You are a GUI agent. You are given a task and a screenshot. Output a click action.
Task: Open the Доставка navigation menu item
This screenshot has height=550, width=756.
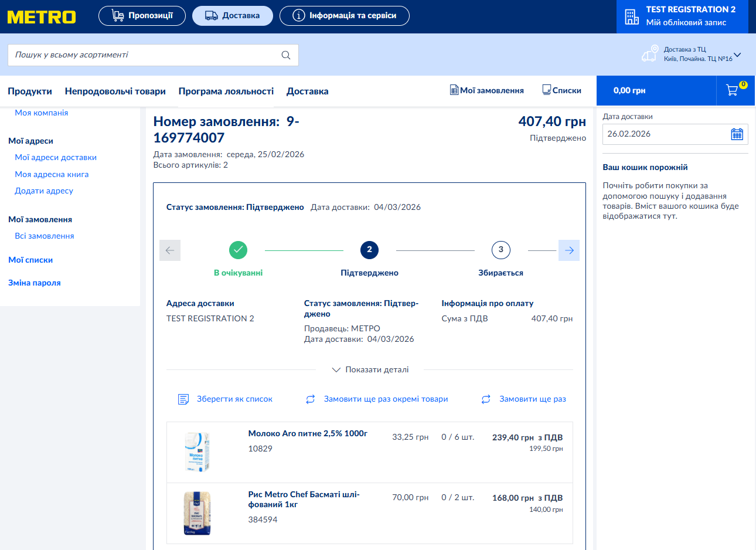click(x=308, y=91)
